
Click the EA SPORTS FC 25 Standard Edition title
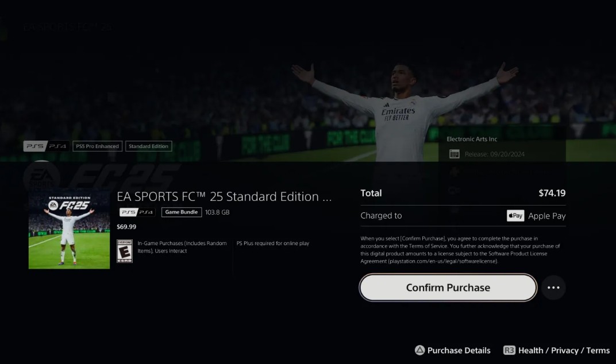click(224, 196)
